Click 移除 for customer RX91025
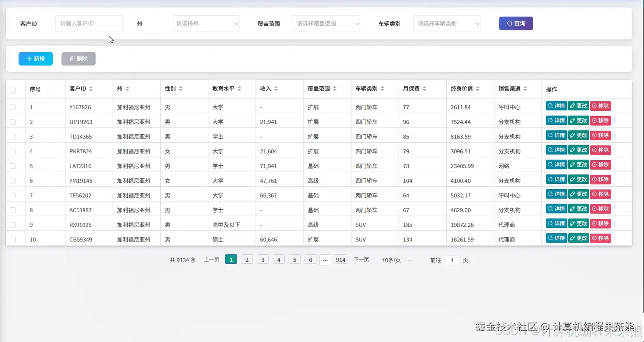The height and width of the screenshot is (342, 644). pyautogui.click(x=600, y=223)
